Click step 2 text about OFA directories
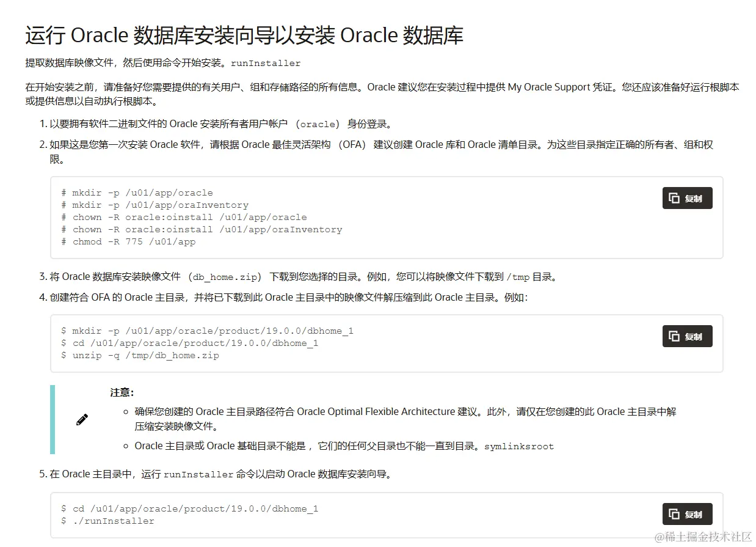The height and width of the screenshot is (547, 756). point(382,152)
